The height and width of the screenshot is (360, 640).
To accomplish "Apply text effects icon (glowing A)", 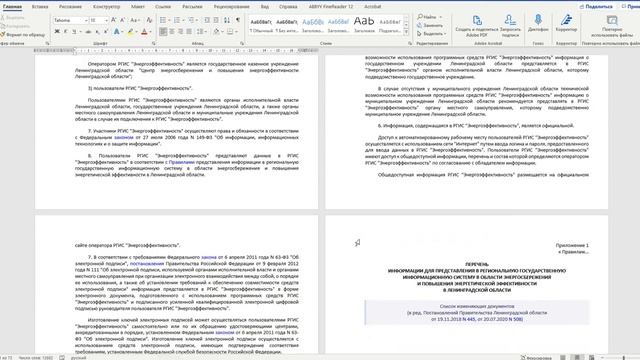I will tap(117, 31).
